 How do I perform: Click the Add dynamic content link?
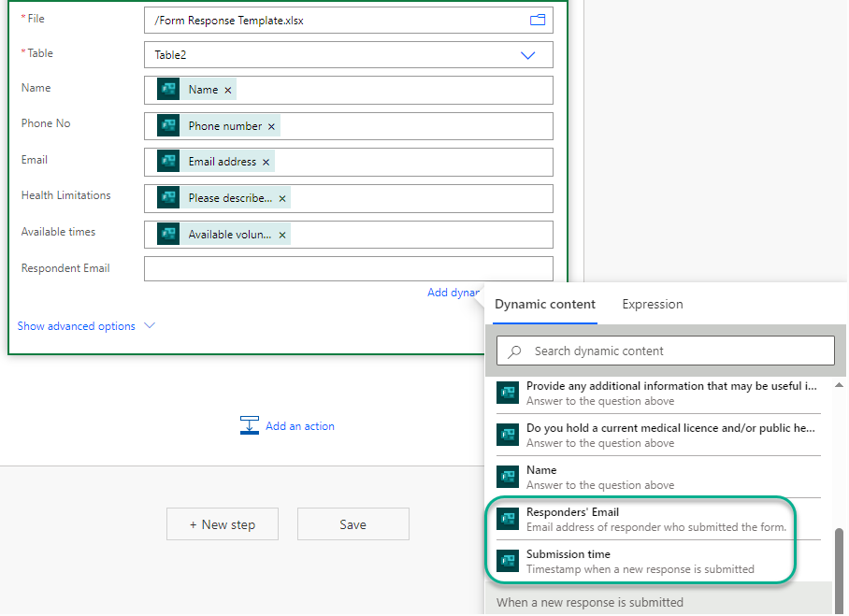click(x=454, y=293)
